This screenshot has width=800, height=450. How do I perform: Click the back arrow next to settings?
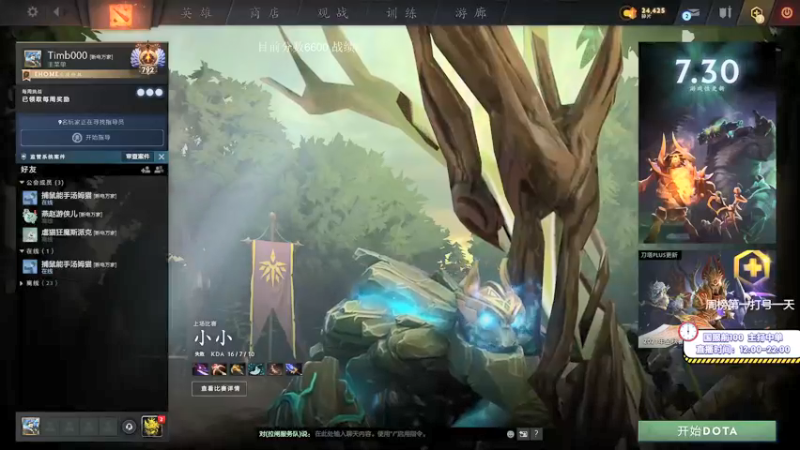coord(57,11)
